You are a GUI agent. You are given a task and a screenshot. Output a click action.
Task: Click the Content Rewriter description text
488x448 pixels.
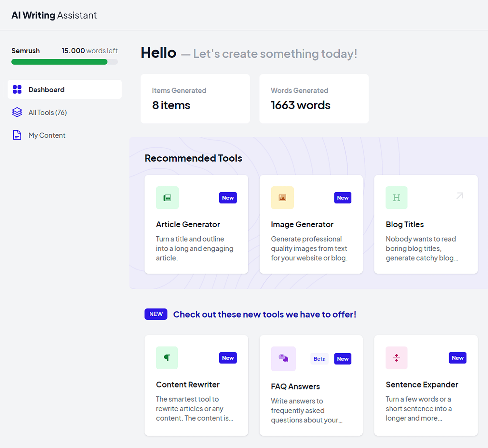pyautogui.click(x=195, y=409)
